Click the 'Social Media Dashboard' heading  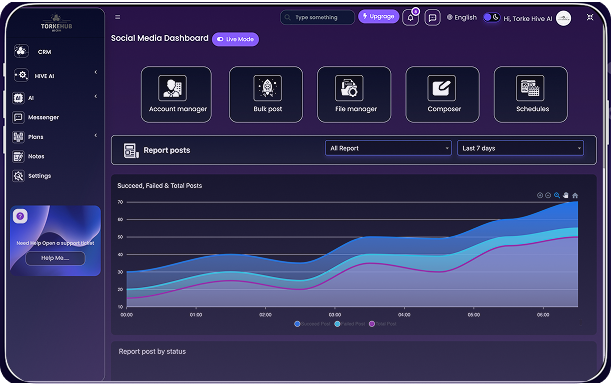(159, 38)
